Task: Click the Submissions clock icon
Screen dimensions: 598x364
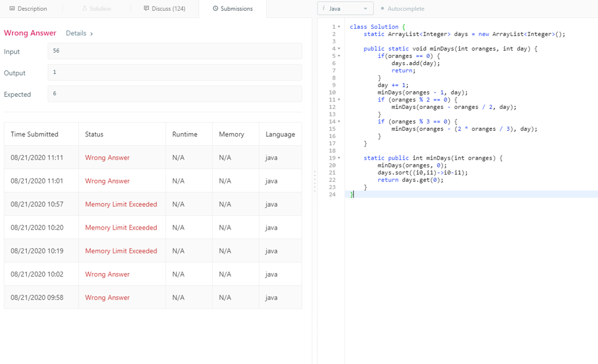Action: click(x=215, y=8)
